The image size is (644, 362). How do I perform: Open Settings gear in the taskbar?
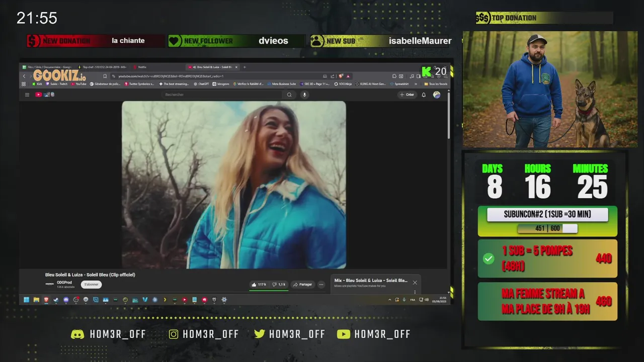click(224, 300)
